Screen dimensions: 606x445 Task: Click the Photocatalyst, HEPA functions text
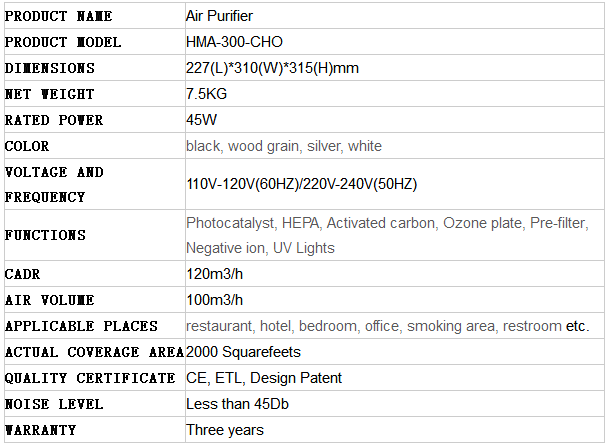tap(253, 223)
